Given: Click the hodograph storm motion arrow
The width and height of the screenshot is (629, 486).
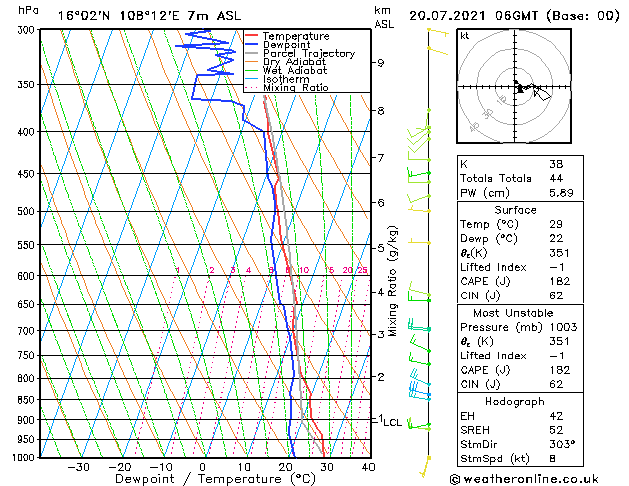Looking at the screenshot, I should click(542, 94).
